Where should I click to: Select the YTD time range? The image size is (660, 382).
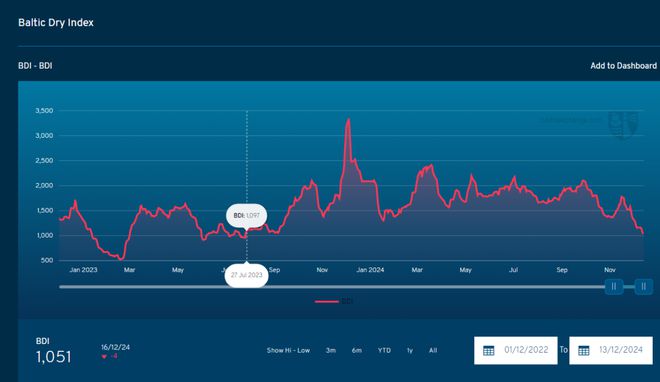point(384,350)
